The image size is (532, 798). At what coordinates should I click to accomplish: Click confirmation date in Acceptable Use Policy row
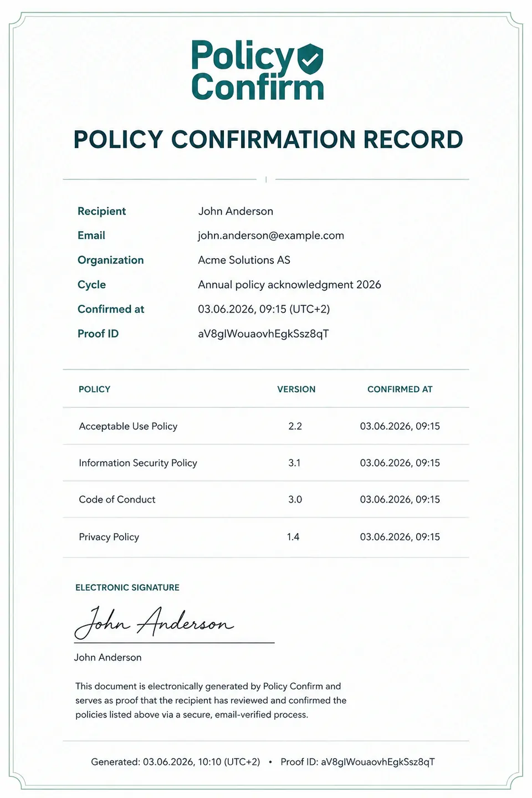tap(400, 426)
